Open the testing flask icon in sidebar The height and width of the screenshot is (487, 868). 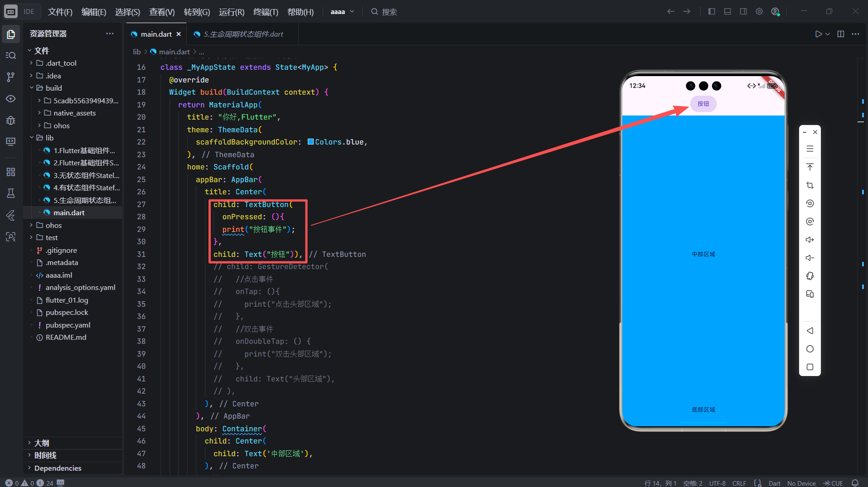(x=11, y=193)
